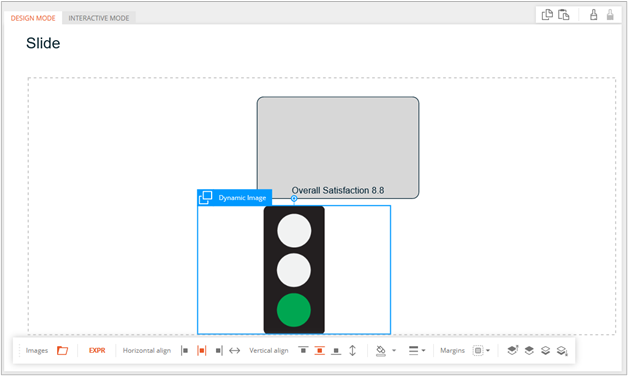Click the paste icon at top right

[x=564, y=15]
